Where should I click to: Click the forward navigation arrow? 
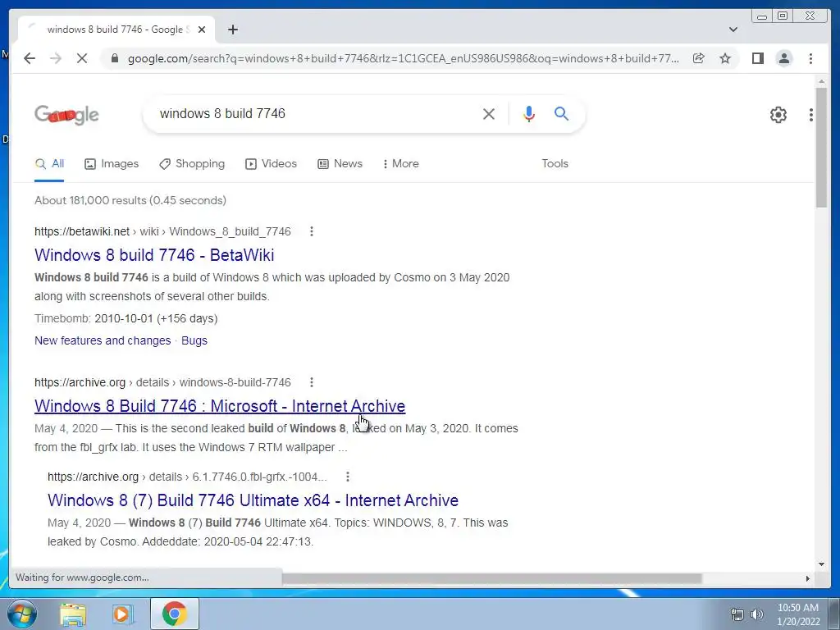[x=56, y=58]
